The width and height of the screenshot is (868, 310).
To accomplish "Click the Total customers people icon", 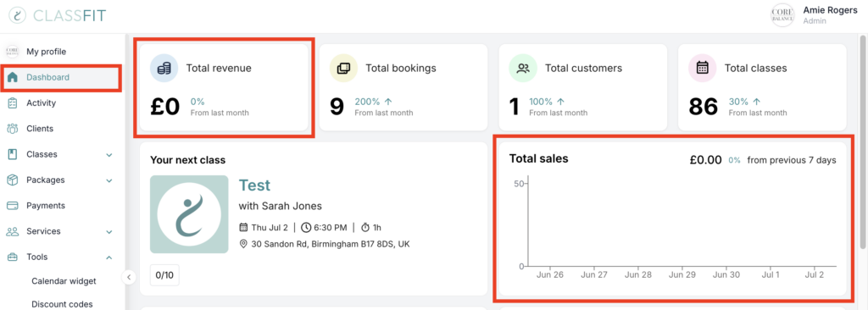I will [x=522, y=68].
